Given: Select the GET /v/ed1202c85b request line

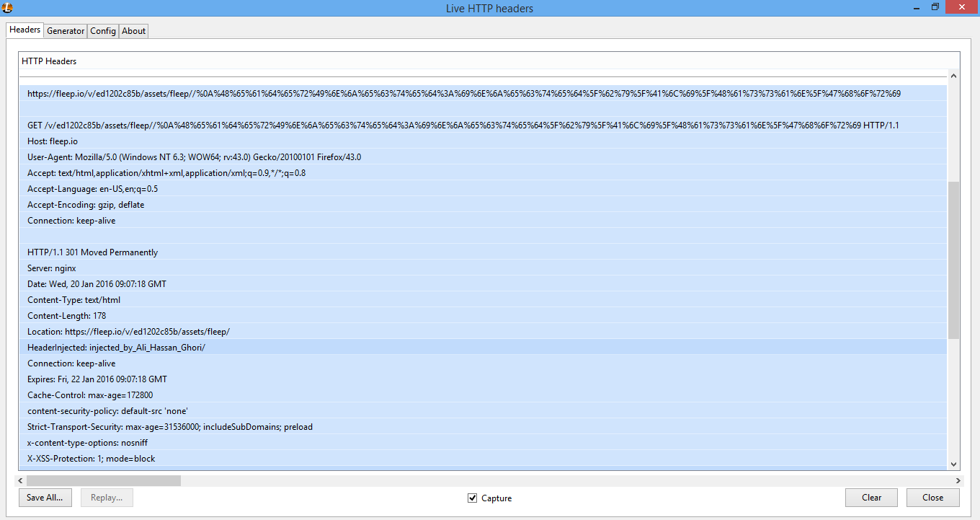Looking at the screenshot, I should (x=484, y=125).
